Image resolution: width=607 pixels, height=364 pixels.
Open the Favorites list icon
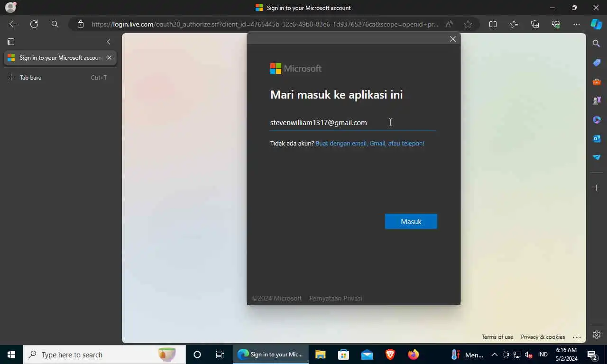click(x=514, y=24)
